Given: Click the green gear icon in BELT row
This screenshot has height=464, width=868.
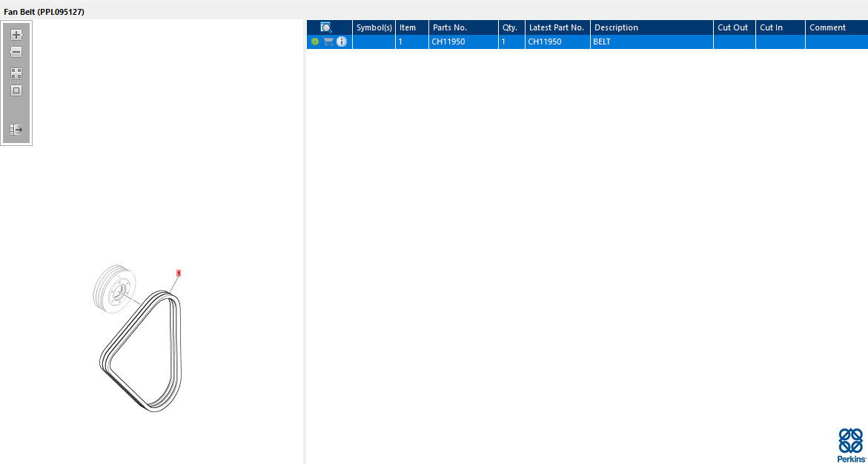Looking at the screenshot, I should point(315,42).
